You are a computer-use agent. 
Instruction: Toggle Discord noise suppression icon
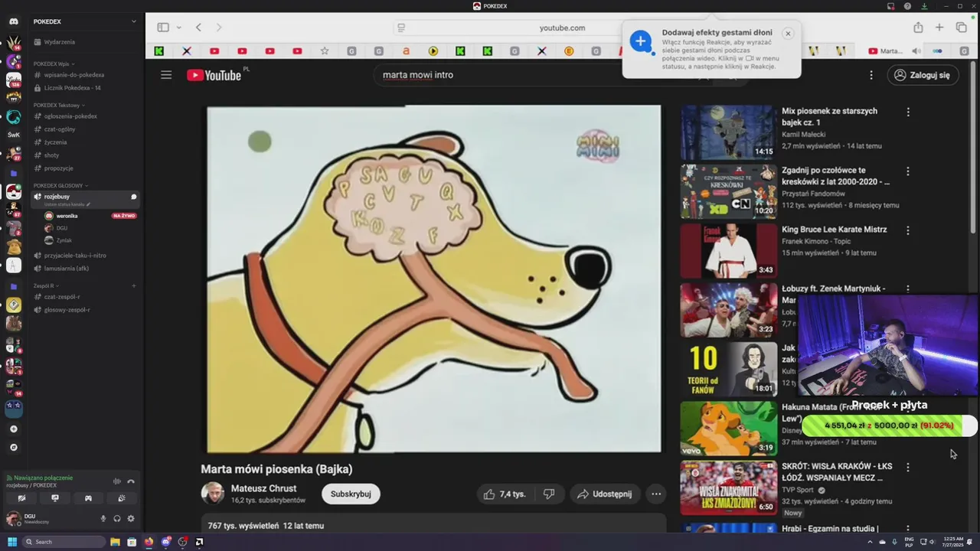click(117, 481)
